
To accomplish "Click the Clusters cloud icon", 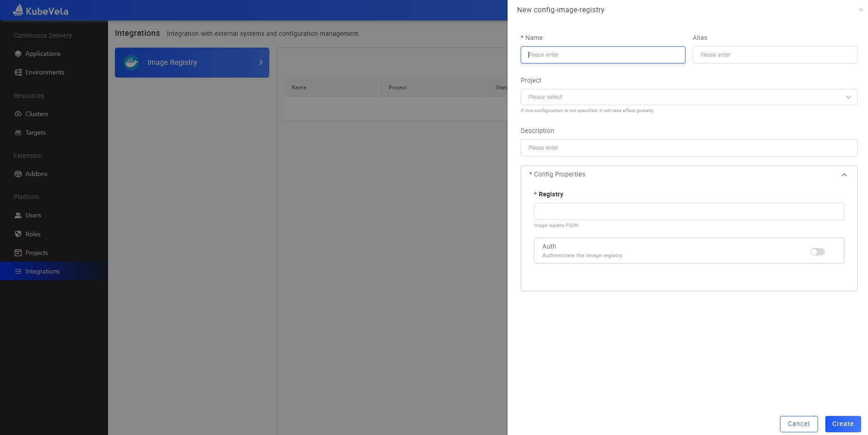I will tap(18, 114).
